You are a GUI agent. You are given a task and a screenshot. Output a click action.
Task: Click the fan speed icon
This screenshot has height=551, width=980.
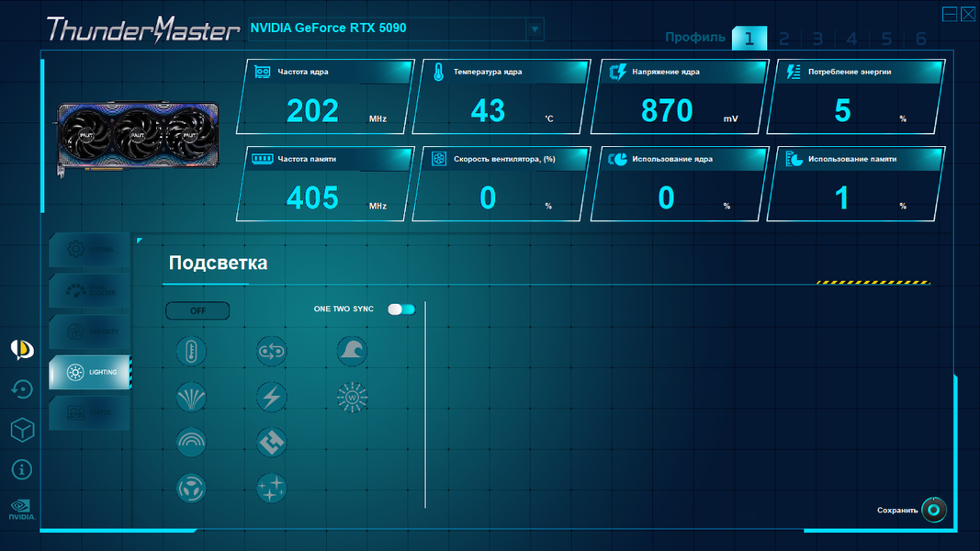(439, 159)
